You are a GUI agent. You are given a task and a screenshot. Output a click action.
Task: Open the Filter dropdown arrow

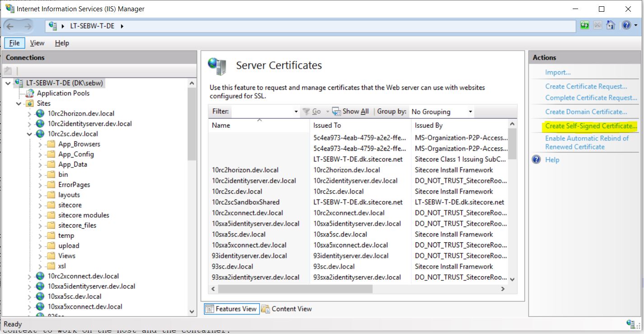(x=296, y=111)
